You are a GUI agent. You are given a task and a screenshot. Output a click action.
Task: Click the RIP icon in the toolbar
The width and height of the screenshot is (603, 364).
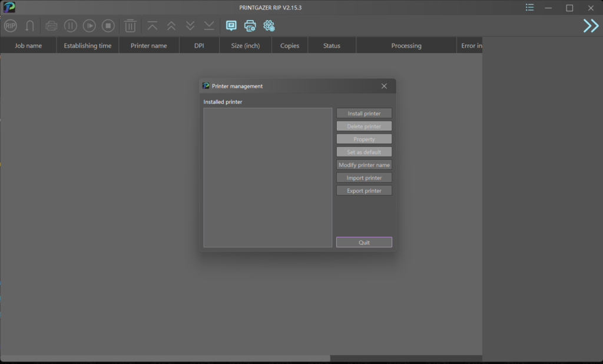[x=11, y=26]
